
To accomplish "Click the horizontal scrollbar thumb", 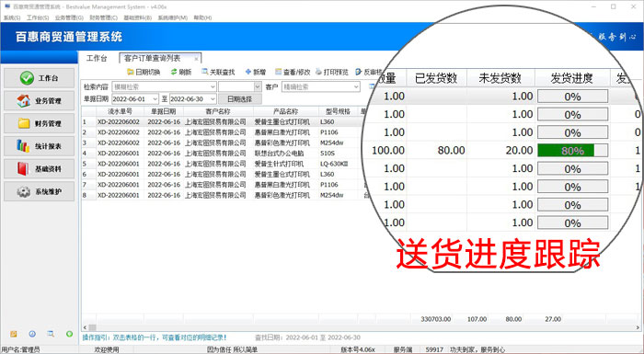I will point(92,327).
